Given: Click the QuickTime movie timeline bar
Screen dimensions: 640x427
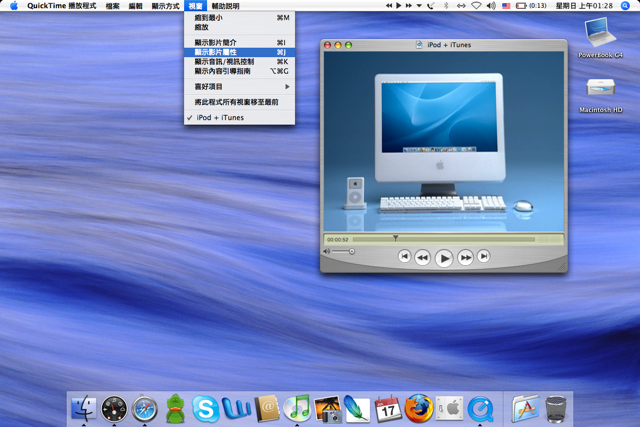Looking at the screenshot, I should (x=444, y=239).
